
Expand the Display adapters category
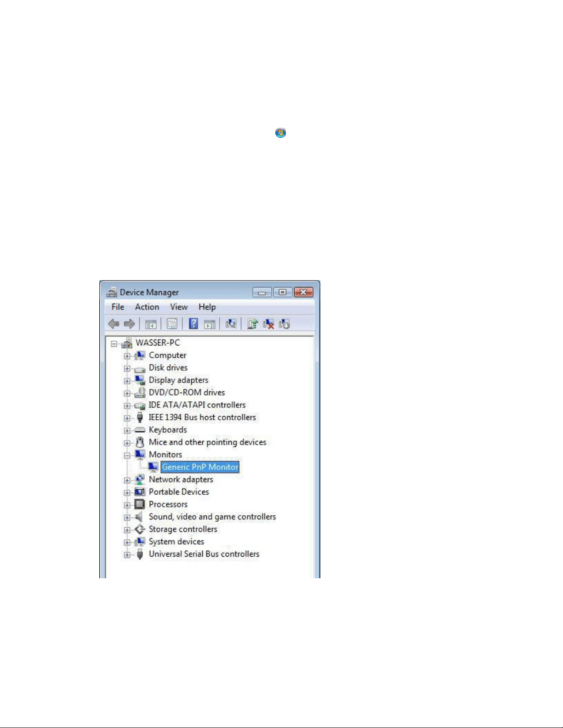[x=127, y=381]
